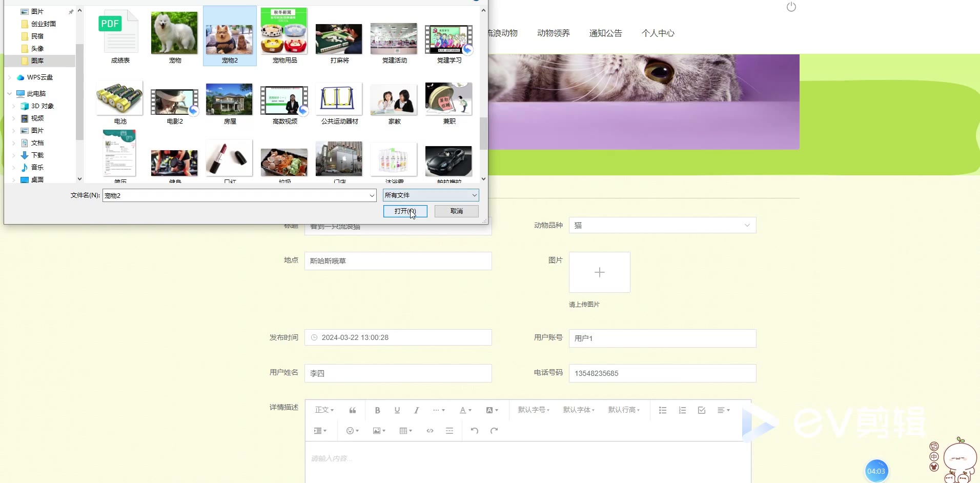Screen dimensions: 980x483
Task: Redo the last editor action
Action: (x=494, y=431)
